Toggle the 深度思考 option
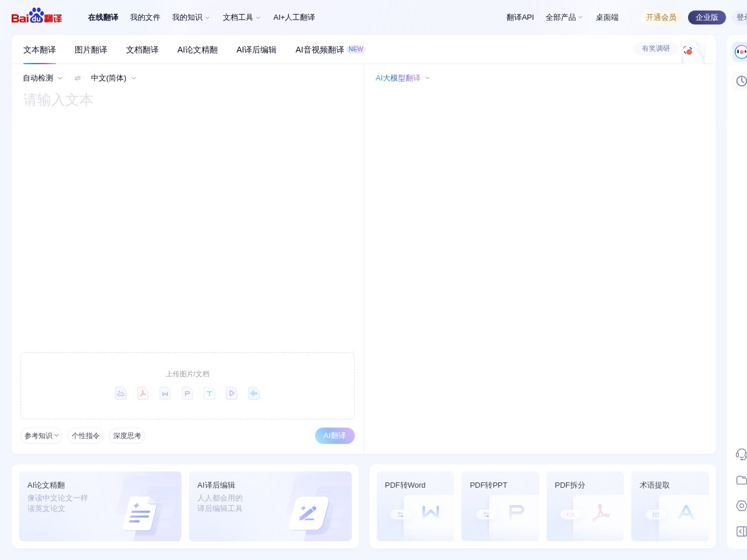Image resolution: width=747 pixels, height=560 pixels. [x=127, y=436]
